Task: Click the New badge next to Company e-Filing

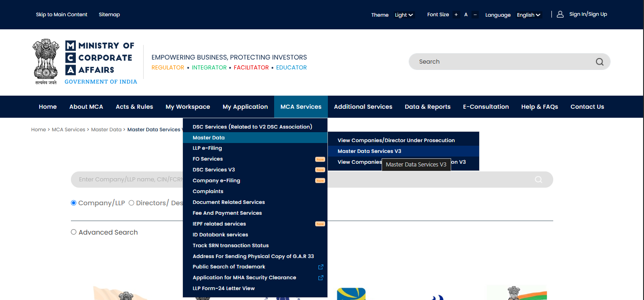Action: (x=320, y=181)
